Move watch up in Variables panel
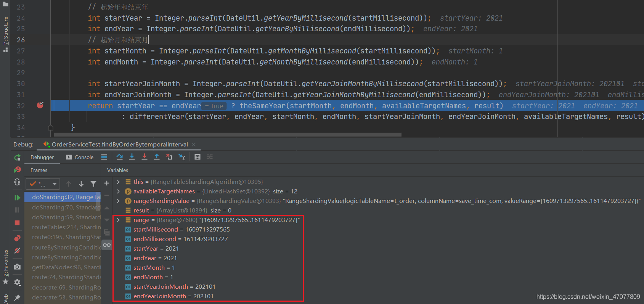 point(107,208)
